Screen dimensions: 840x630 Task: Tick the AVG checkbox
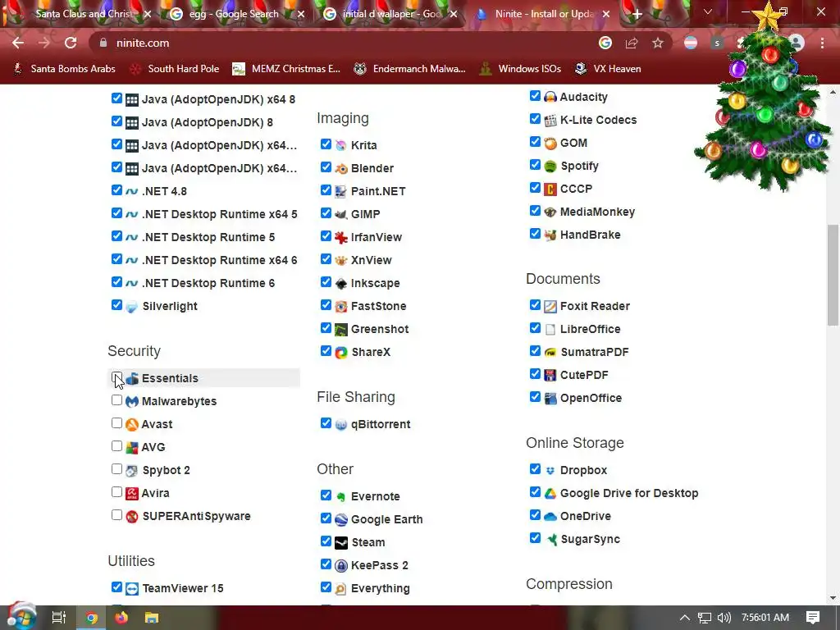pyautogui.click(x=116, y=446)
